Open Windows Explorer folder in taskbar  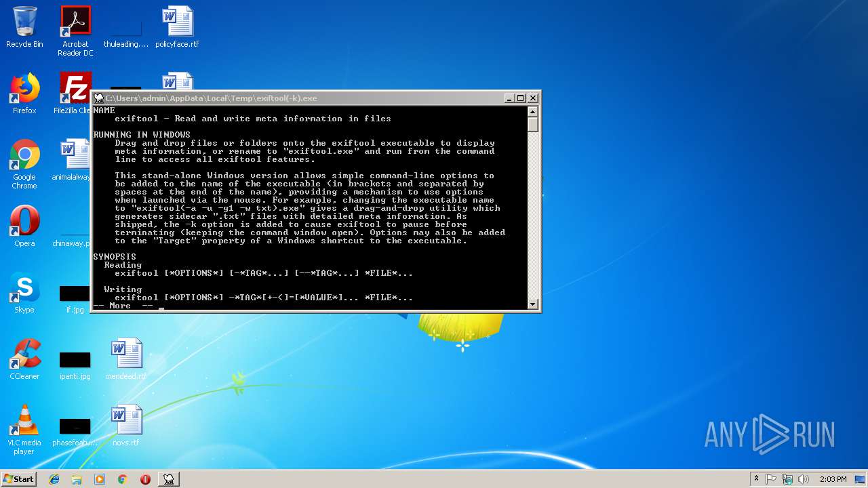pos(77,479)
